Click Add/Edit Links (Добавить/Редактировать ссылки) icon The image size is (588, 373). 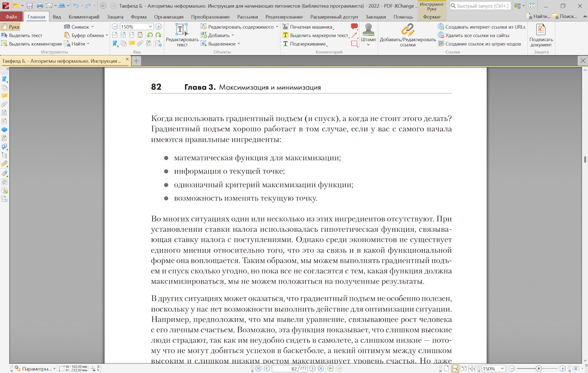[x=408, y=35]
